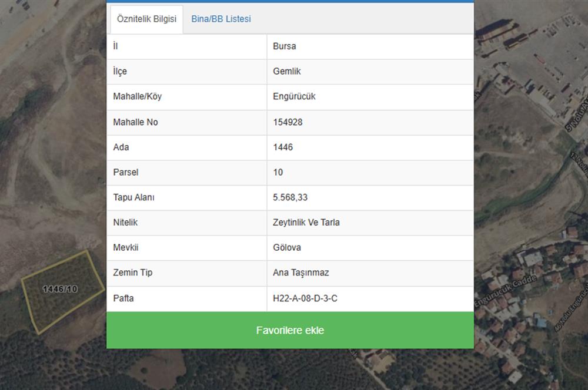Viewport: 588px width, 390px height.
Task: Switch to the Bina/BB Listesi tab
Action: point(221,19)
